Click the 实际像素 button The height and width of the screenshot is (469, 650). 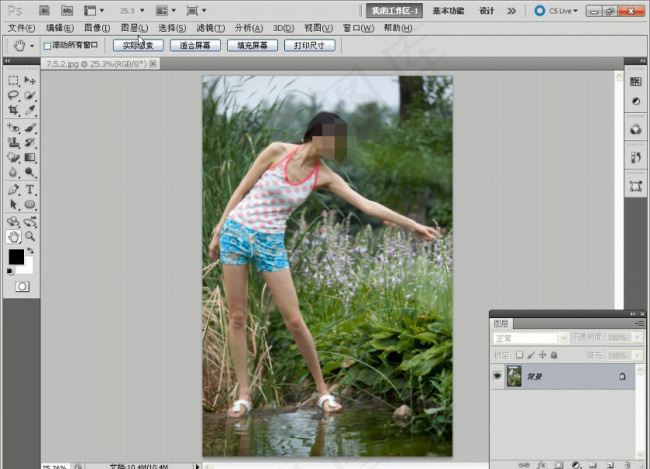pos(138,45)
